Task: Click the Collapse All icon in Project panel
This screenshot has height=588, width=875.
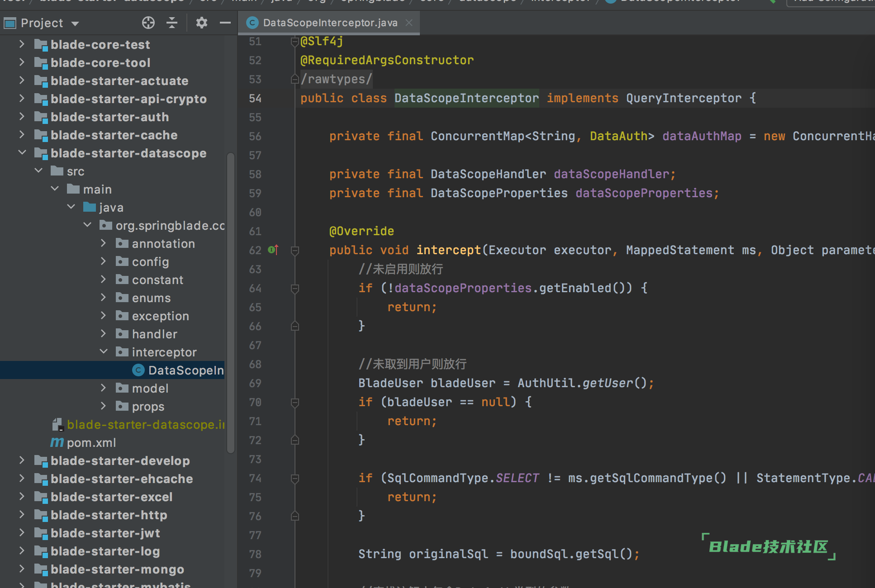Action: (x=172, y=23)
